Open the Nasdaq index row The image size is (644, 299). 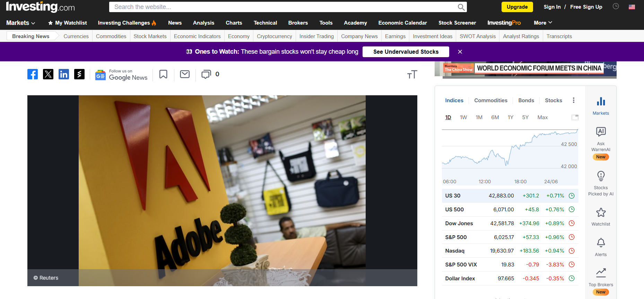pos(510,251)
